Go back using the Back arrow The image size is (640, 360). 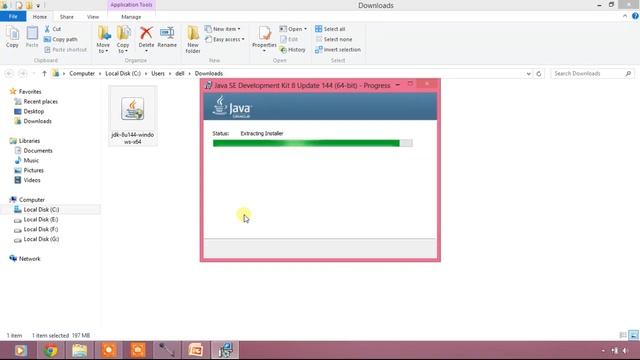pyautogui.click(x=9, y=73)
